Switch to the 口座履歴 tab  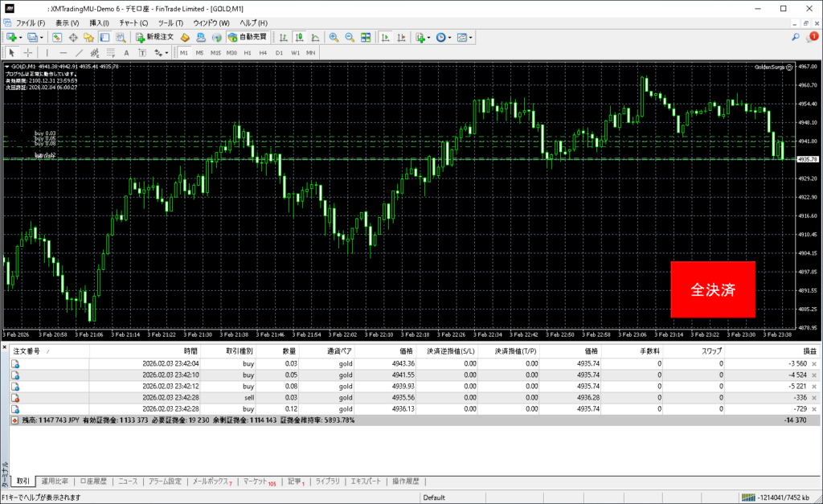tap(93, 481)
